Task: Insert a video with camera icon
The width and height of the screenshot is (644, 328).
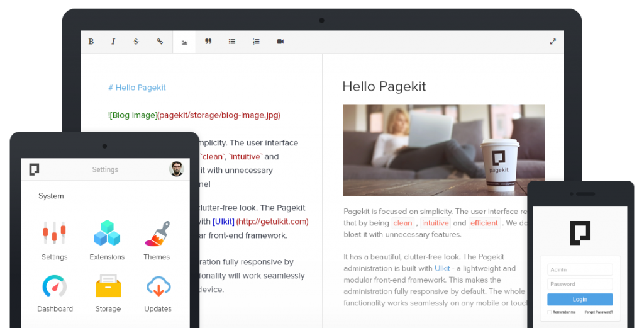Action: point(280,42)
